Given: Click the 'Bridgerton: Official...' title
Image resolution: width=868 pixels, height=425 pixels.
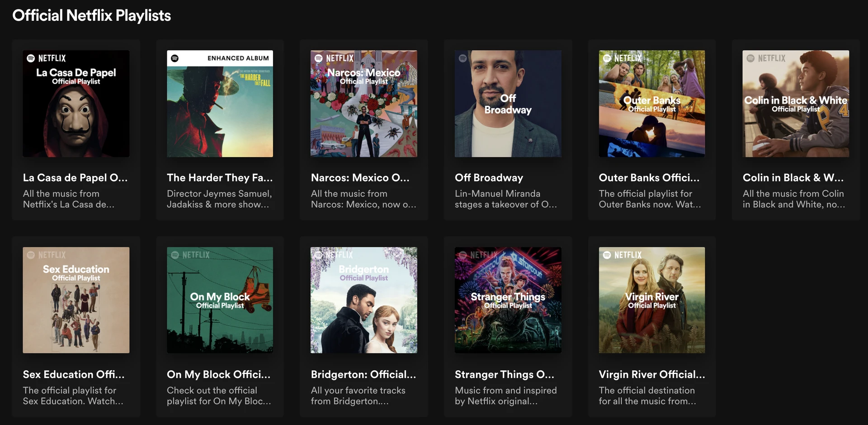Looking at the screenshot, I should (x=363, y=375).
